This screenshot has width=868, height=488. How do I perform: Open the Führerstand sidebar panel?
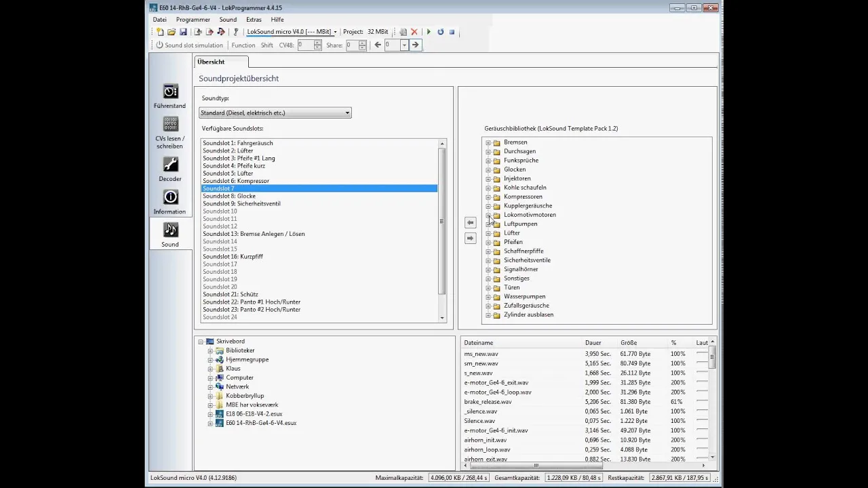click(170, 96)
